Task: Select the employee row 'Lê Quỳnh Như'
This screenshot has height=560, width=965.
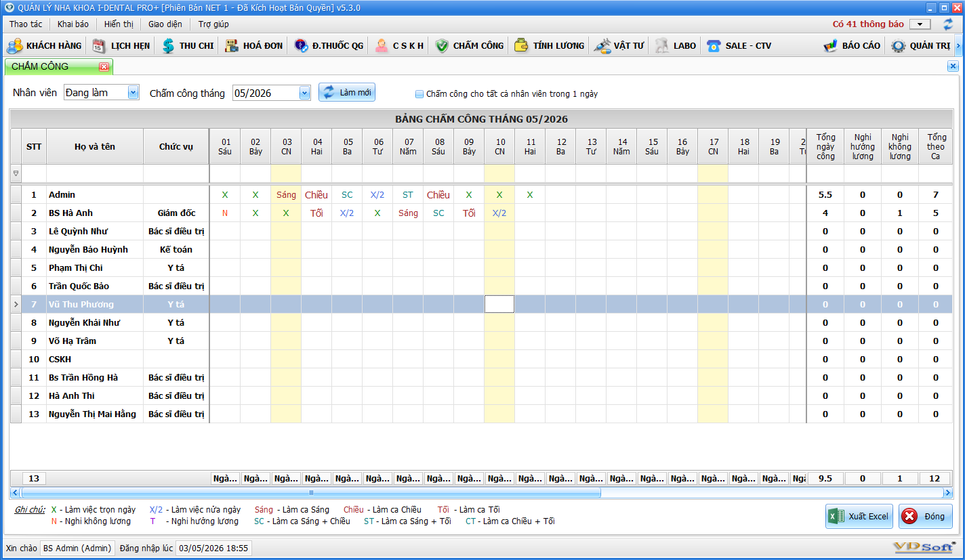Action: click(481, 232)
